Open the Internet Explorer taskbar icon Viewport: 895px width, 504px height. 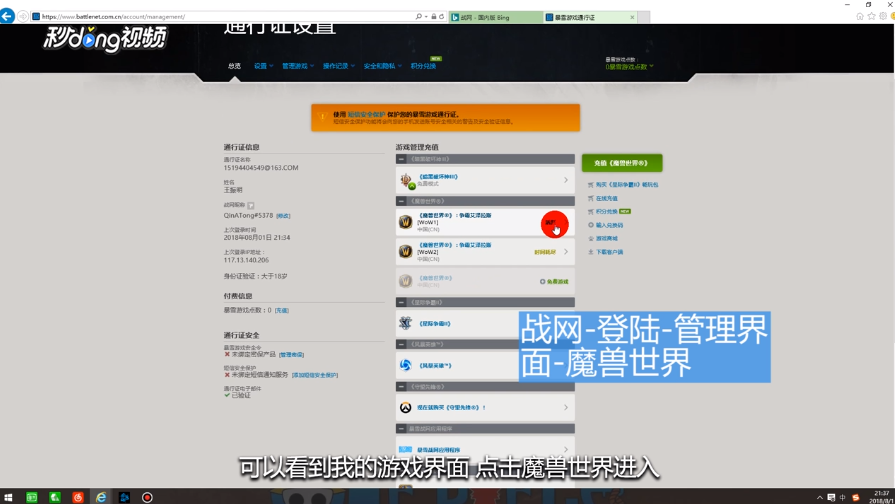click(x=100, y=498)
